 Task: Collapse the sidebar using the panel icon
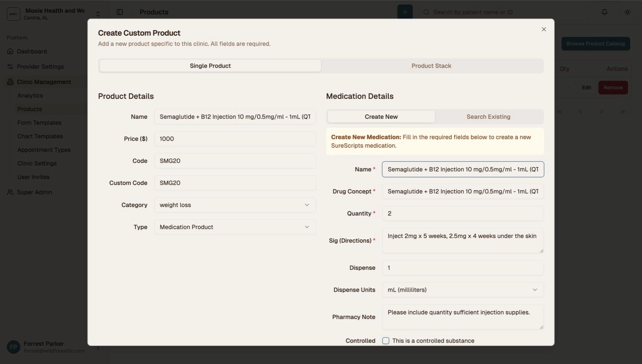tap(120, 12)
